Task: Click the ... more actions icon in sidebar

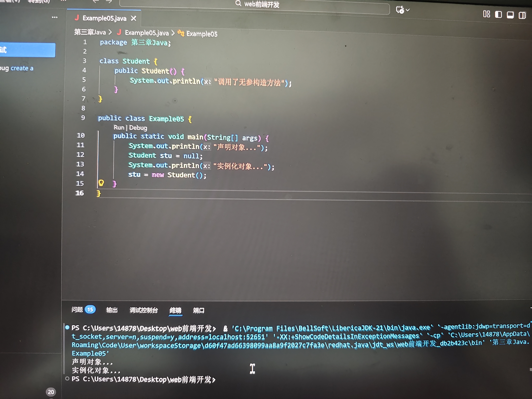Action: (x=55, y=17)
